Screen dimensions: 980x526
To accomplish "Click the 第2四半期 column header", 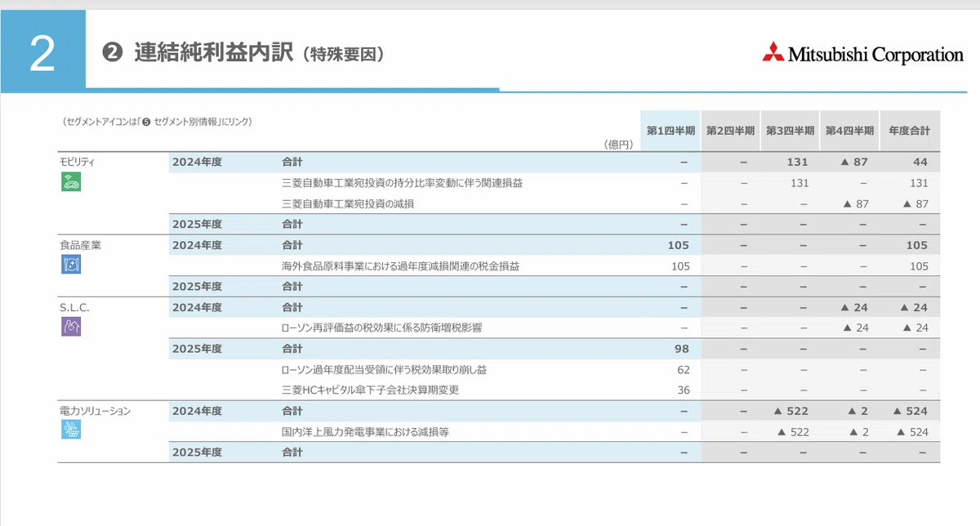I will point(730,131).
